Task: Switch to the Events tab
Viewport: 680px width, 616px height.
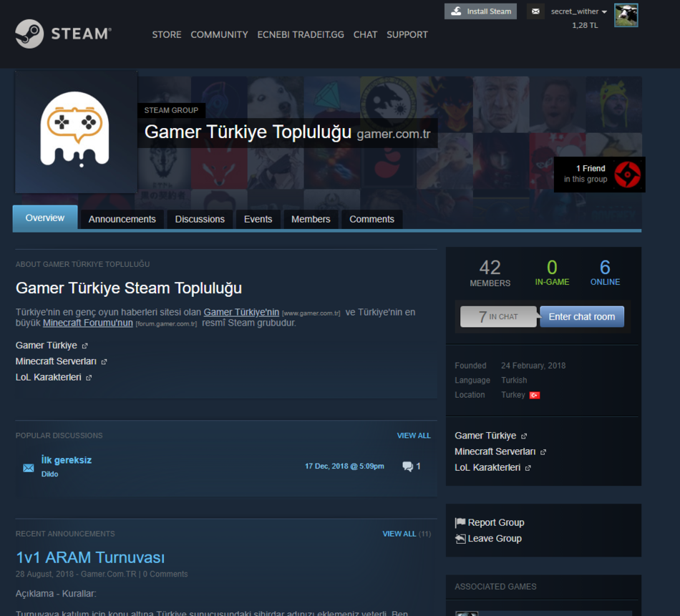Action: [258, 220]
